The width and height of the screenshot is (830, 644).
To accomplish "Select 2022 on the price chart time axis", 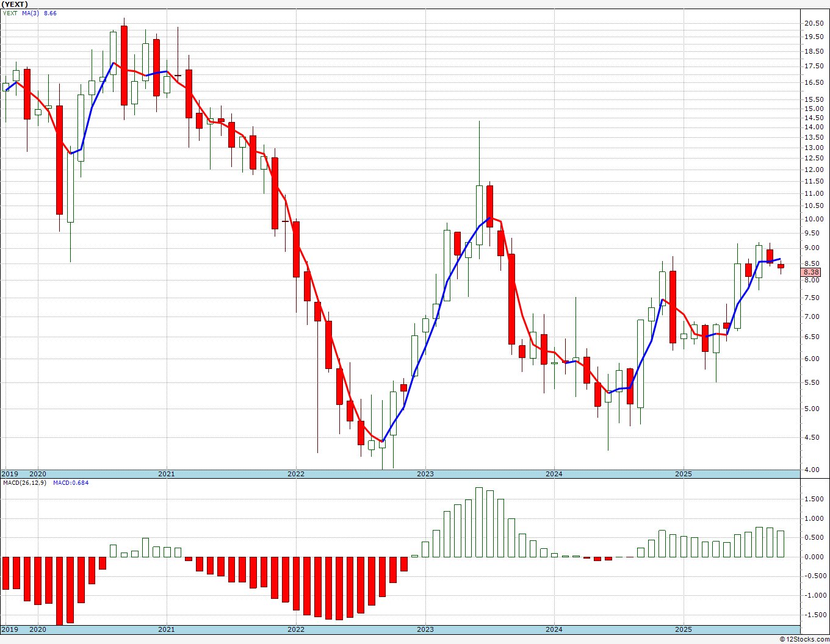I will (x=296, y=474).
